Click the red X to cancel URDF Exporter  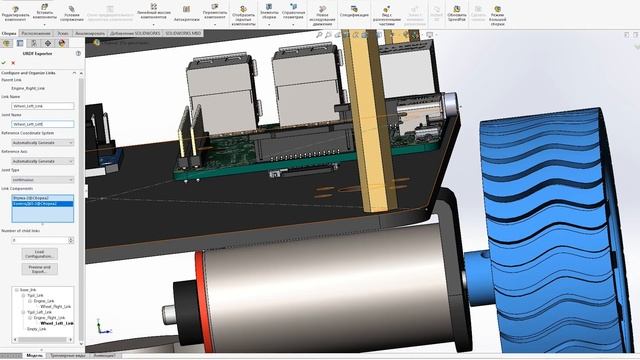pos(13,63)
